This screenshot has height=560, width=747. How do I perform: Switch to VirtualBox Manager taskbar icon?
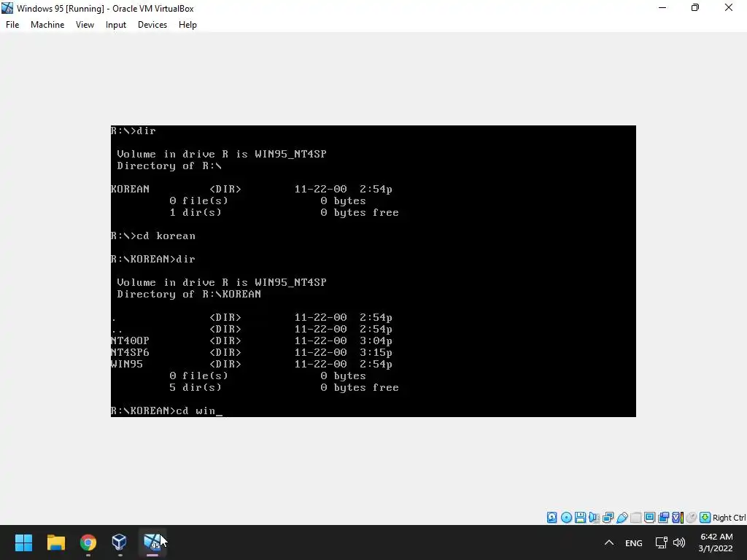pos(120,542)
